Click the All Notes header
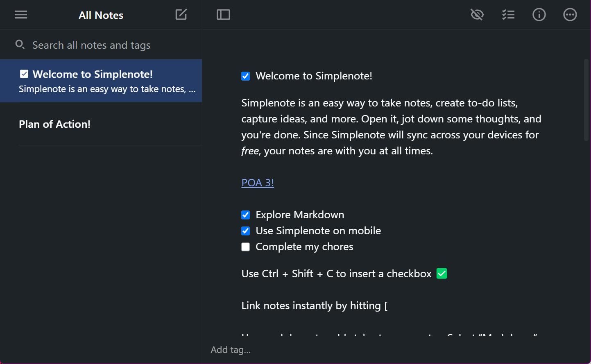Screen dimensions: 591x364 coord(101,15)
